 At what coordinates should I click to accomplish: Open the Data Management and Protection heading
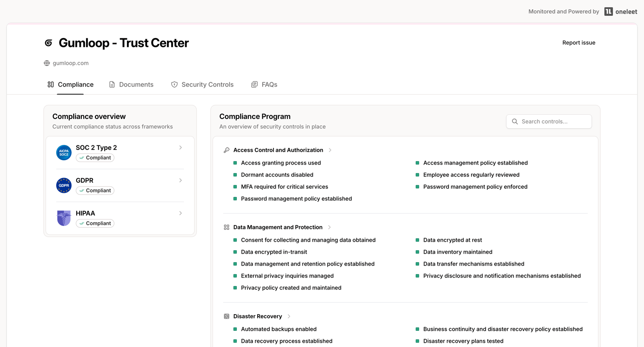(278, 227)
